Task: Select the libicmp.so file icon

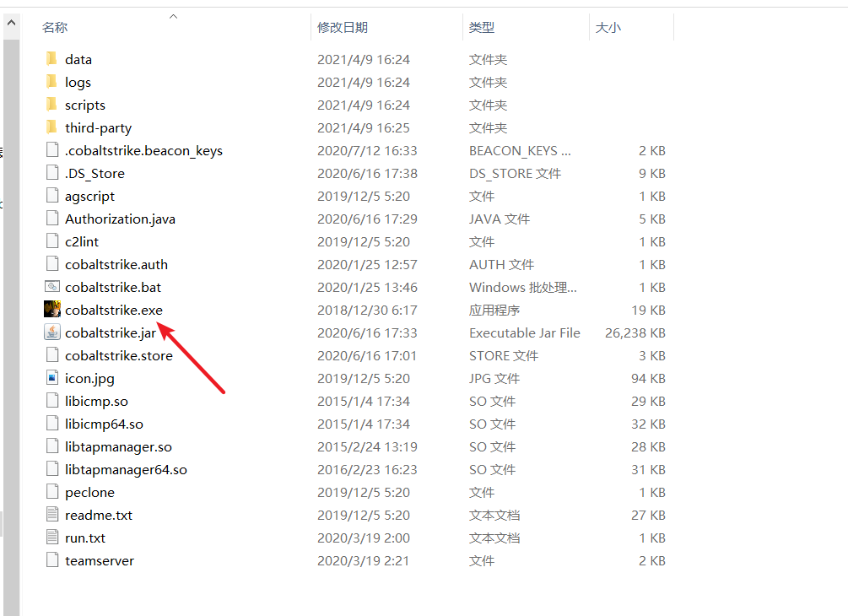Action: (x=52, y=400)
